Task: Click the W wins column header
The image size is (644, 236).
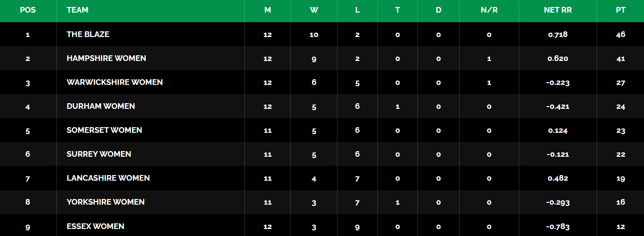Action: [x=314, y=10]
